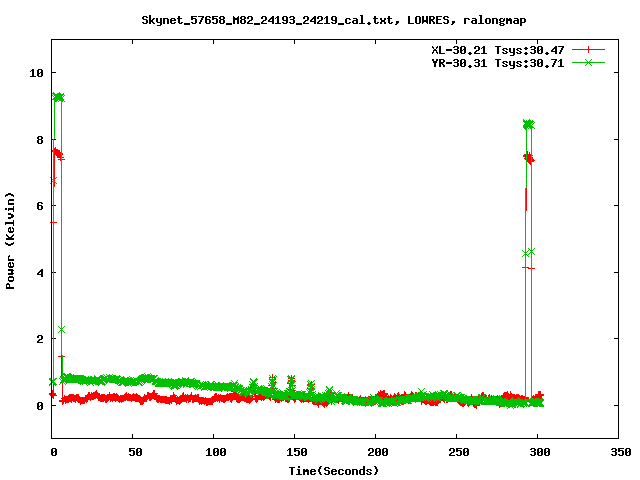Image resolution: width=640 pixels, height=480 pixels.
Task: Select the XL-30.21 Tsys:30.47 legend entry
Action: (498, 50)
